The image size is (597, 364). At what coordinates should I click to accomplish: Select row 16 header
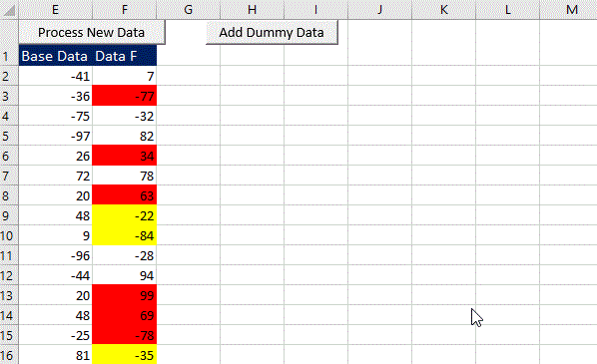(9, 354)
